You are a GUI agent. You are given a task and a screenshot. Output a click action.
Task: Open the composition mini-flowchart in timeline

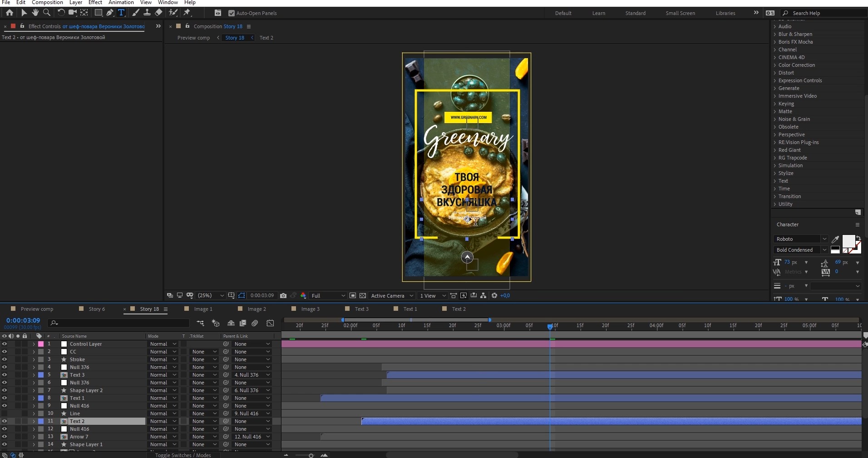point(200,323)
